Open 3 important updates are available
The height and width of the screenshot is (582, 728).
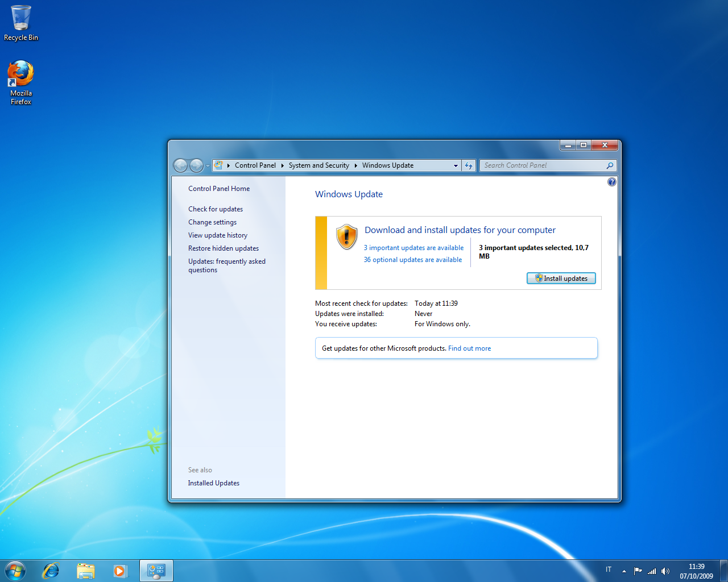[413, 248]
